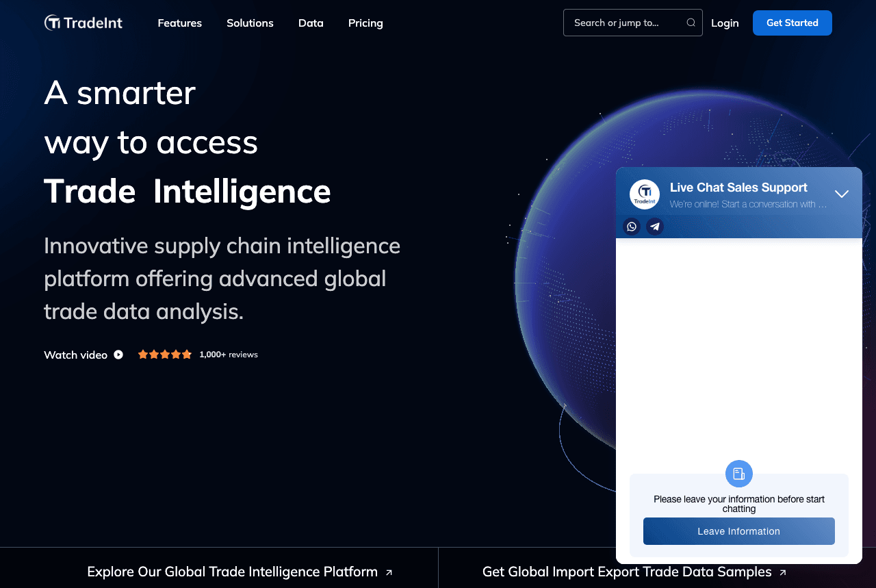Viewport: 876px width, 588px height.
Task: Click the Get Started button
Action: (x=793, y=23)
